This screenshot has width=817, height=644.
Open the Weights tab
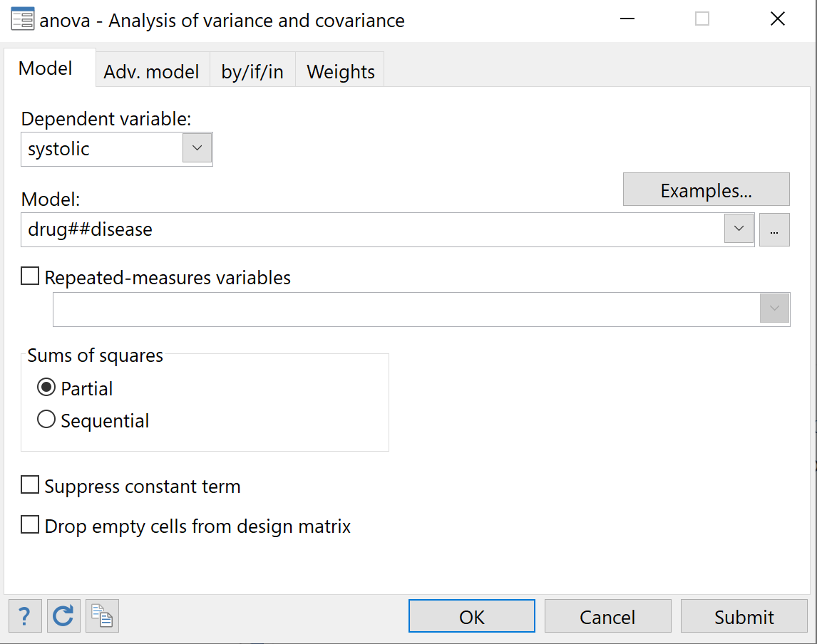pyautogui.click(x=340, y=71)
